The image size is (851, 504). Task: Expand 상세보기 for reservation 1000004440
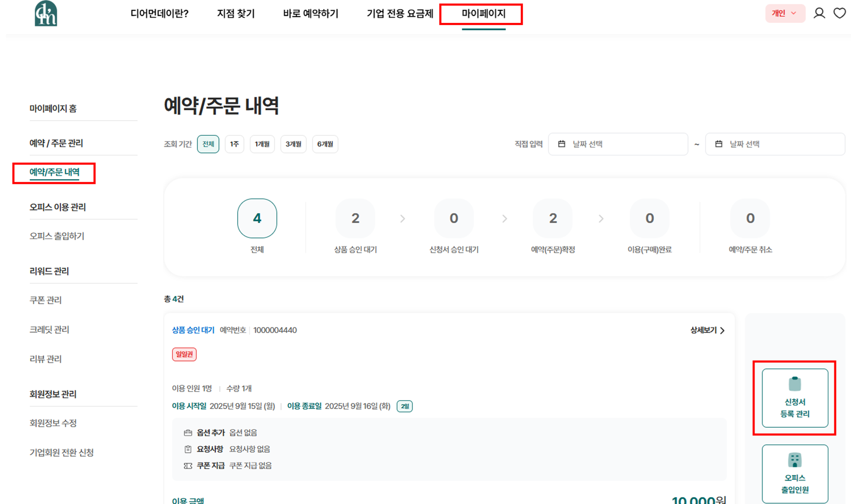pyautogui.click(x=707, y=330)
